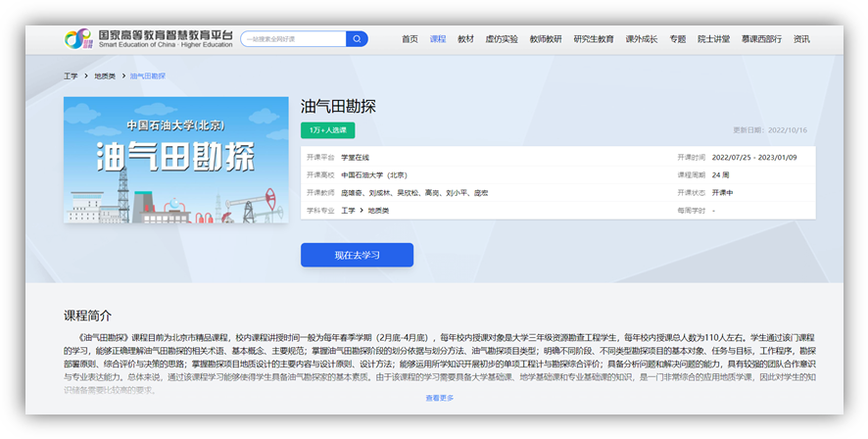Open 研究生教育 in the navigation bar
868x439 pixels.
point(594,39)
